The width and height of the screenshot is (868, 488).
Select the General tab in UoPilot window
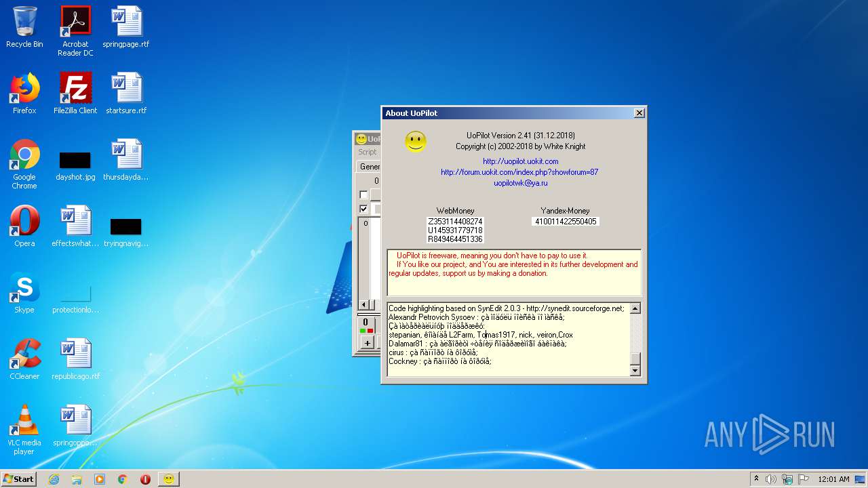click(x=369, y=167)
